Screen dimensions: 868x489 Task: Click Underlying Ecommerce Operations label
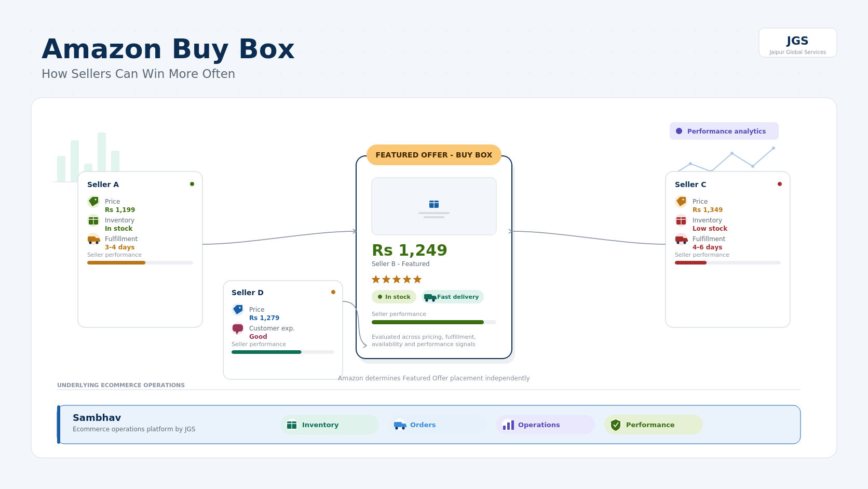click(x=121, y=385)
